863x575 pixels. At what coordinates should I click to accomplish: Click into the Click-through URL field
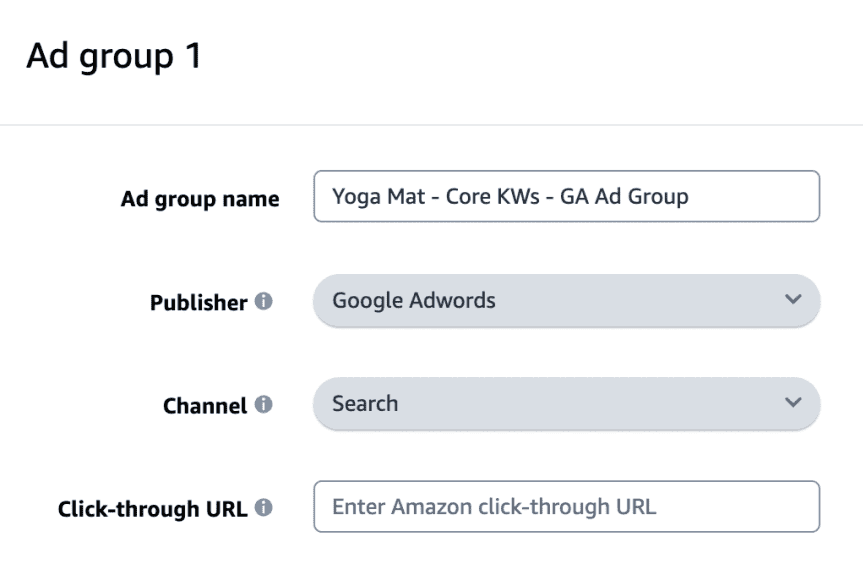(x=566, y=507)
